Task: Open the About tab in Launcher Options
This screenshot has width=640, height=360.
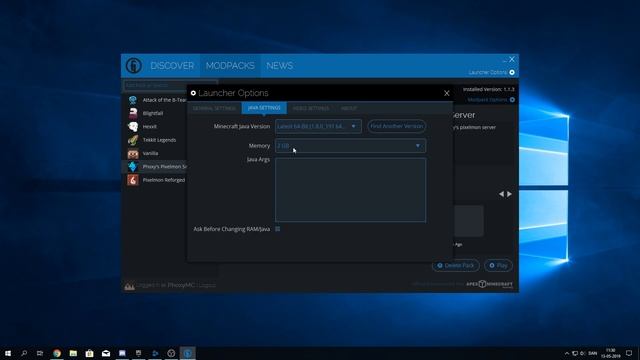Action: [x=349, y=108]
